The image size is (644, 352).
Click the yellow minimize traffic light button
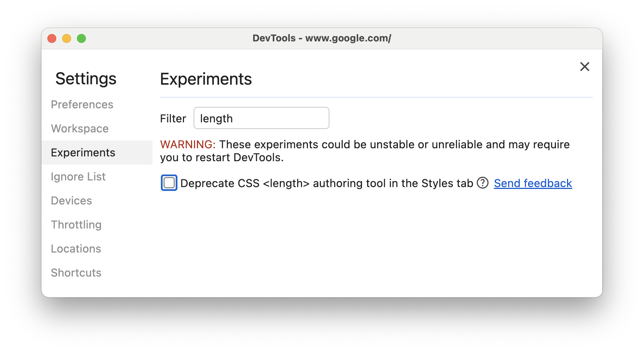pyautogui.click(x=67, y=38)
